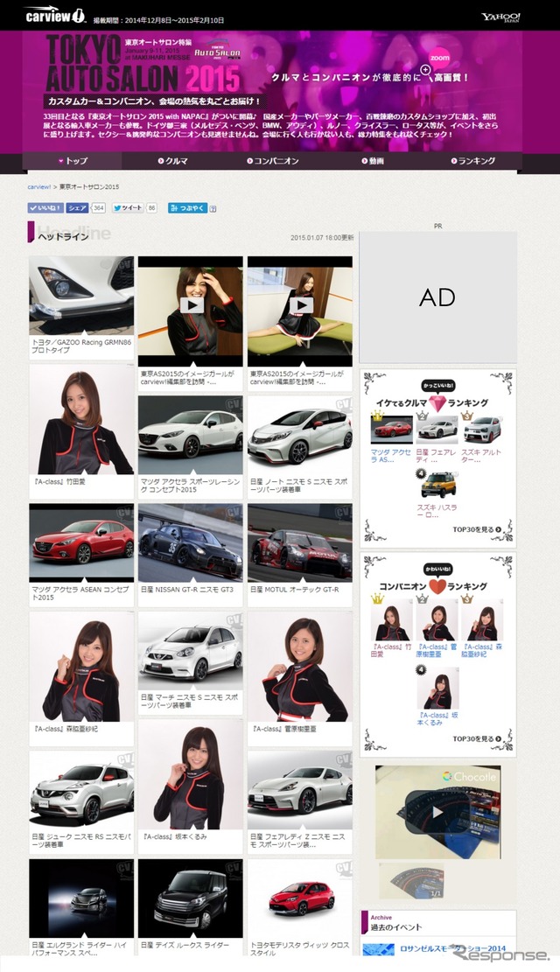View car ranking TOP30を見る link
The width and height of the screenshot is (560, 972).
point(477,530)
